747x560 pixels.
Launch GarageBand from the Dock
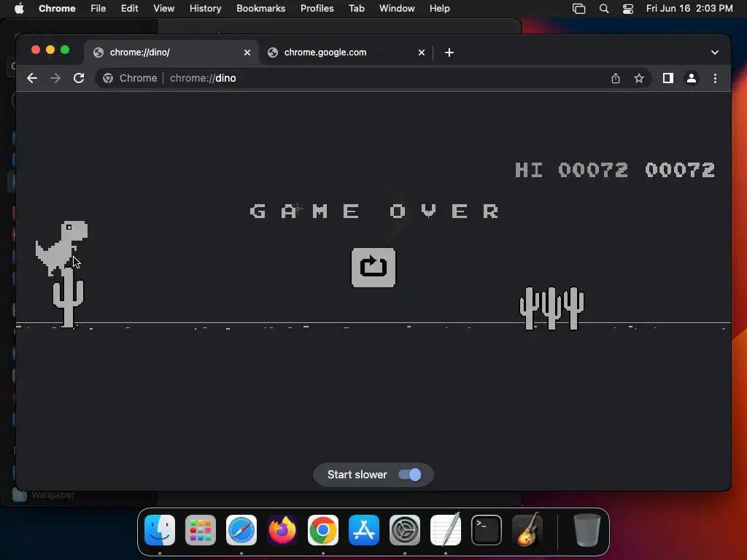pyautogui.click(x=527, y=530)
